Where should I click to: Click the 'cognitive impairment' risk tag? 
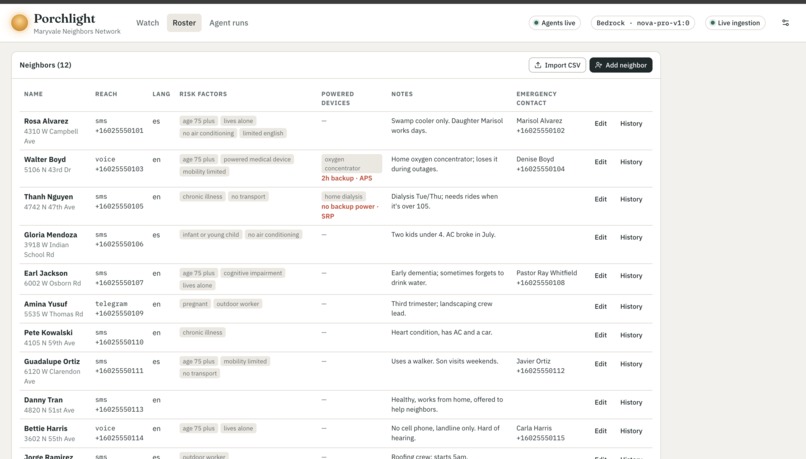pyautogui.click(x=253, y=273)
